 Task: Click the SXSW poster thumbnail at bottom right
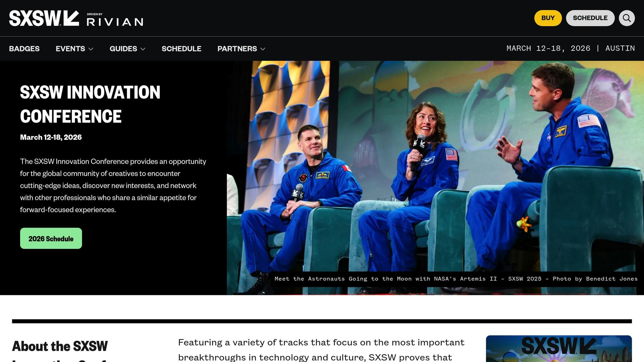(558, 349)
